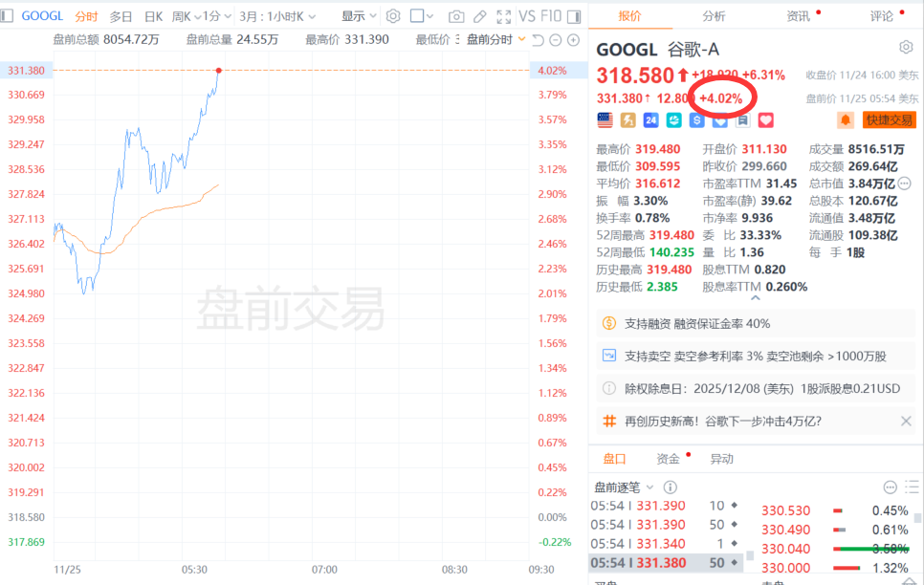
Task: Select the 异动 movement tab
Action: [721, 459]
